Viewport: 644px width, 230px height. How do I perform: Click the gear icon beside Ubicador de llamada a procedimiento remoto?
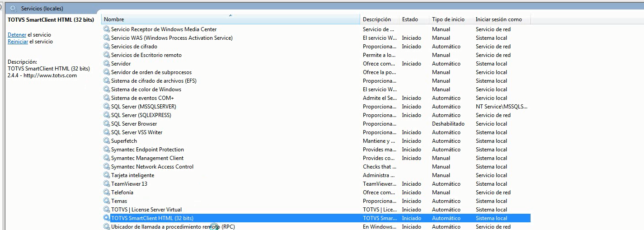[x=107, y=227]
